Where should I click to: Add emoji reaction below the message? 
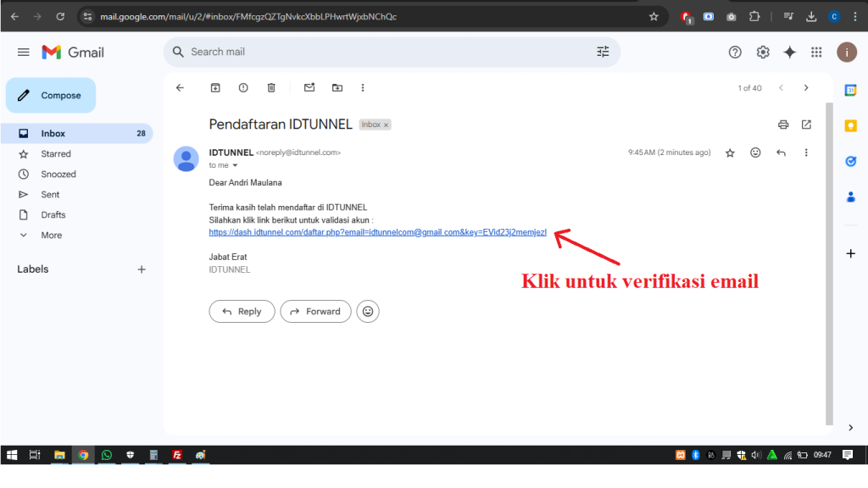[x=368, y=312]
